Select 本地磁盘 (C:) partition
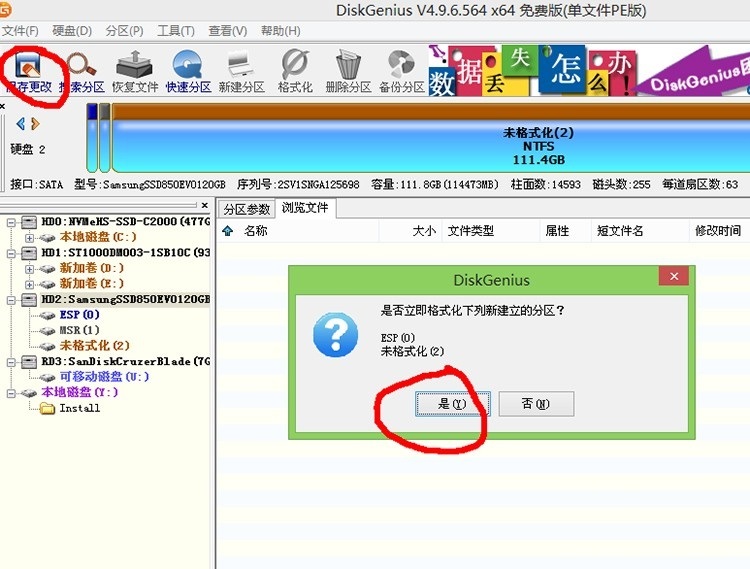 tap(98, 237)
